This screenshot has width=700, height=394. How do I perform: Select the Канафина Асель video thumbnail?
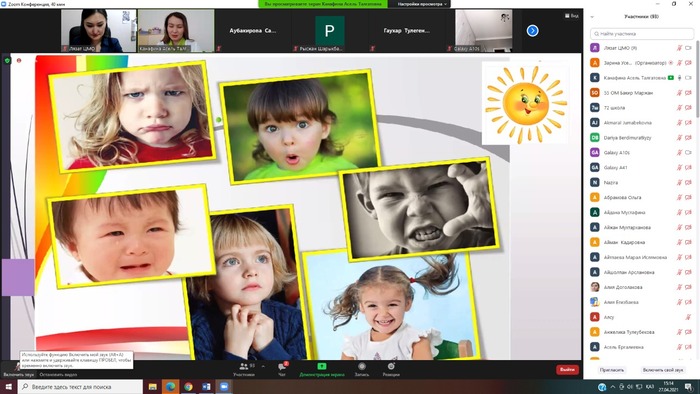(x=176, y=31)
